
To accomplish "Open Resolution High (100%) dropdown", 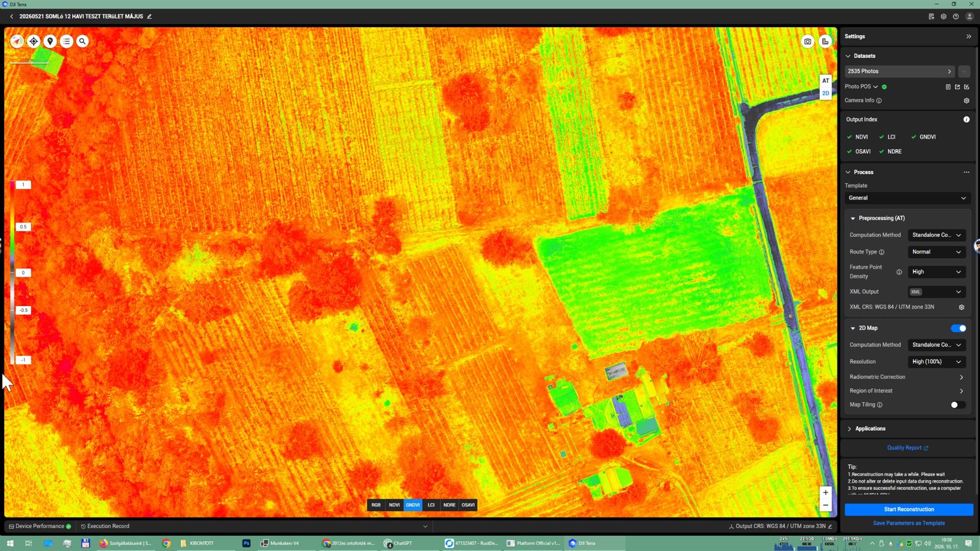I will click(937, 362).
